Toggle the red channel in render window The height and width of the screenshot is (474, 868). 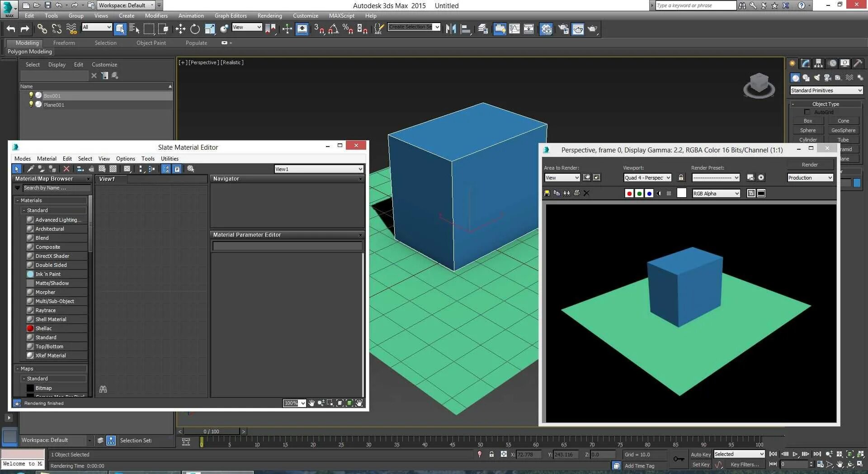629,193
